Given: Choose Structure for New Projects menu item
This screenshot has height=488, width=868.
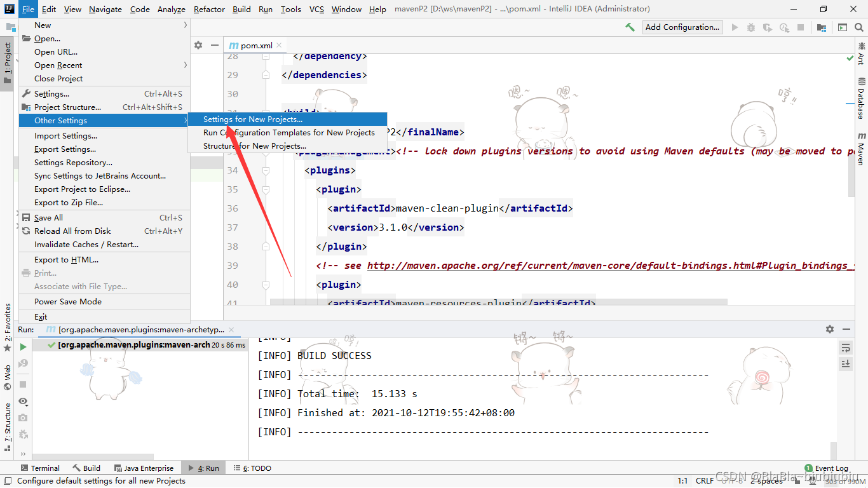Looking at the screenshot, I should click(288, 146).
